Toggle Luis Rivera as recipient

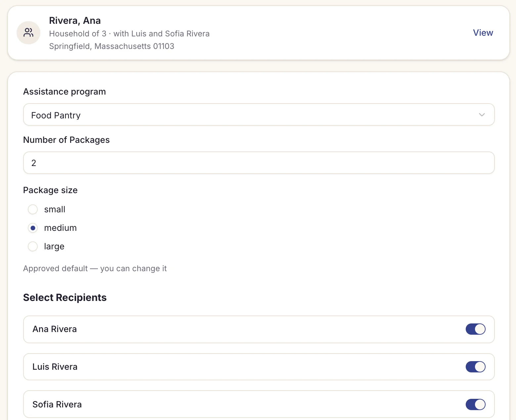[x=475, y=367]
